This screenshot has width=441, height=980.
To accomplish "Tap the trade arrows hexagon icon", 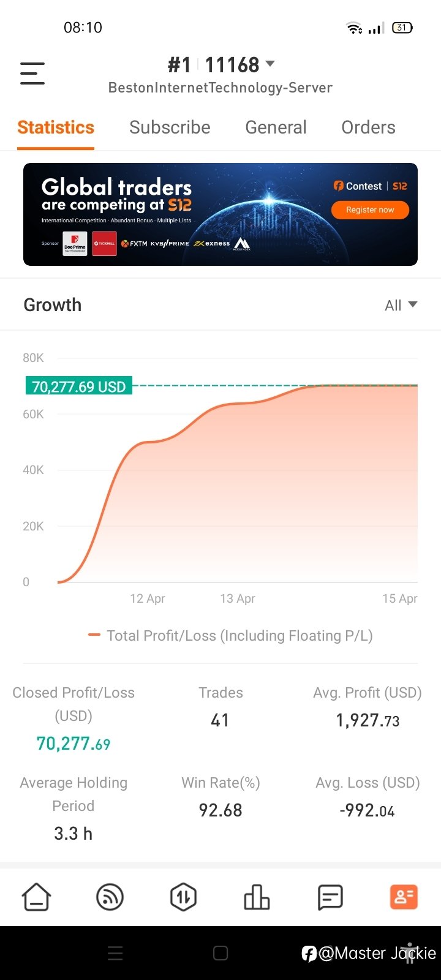I will (x=183, y=898).
